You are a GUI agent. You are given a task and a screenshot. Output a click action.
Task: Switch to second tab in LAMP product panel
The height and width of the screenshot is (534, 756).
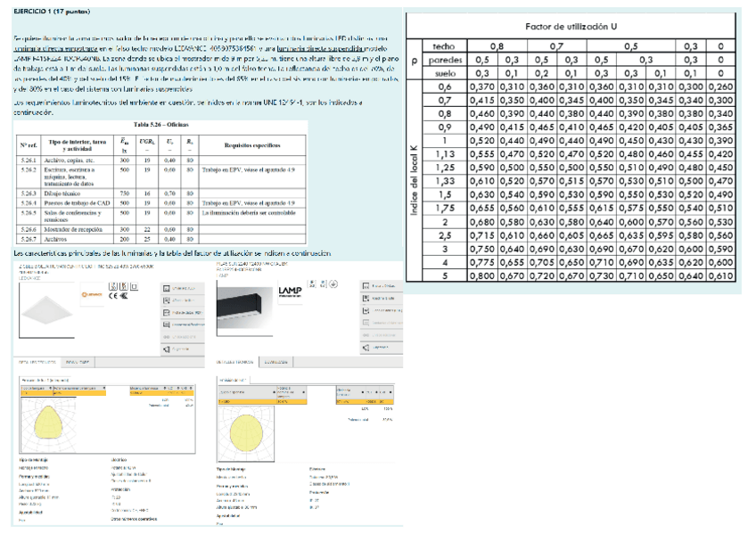pyautogui.click(x=275, y=364)
